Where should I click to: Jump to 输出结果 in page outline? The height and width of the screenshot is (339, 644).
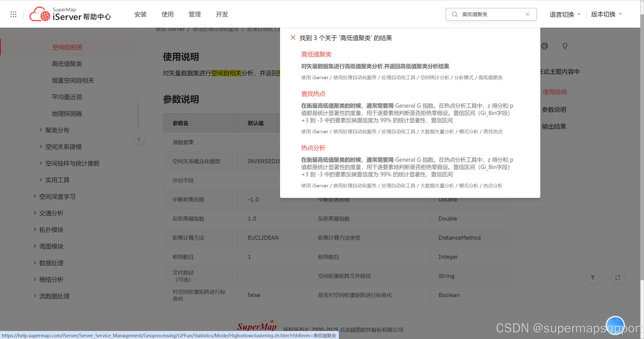coord(554,126)
